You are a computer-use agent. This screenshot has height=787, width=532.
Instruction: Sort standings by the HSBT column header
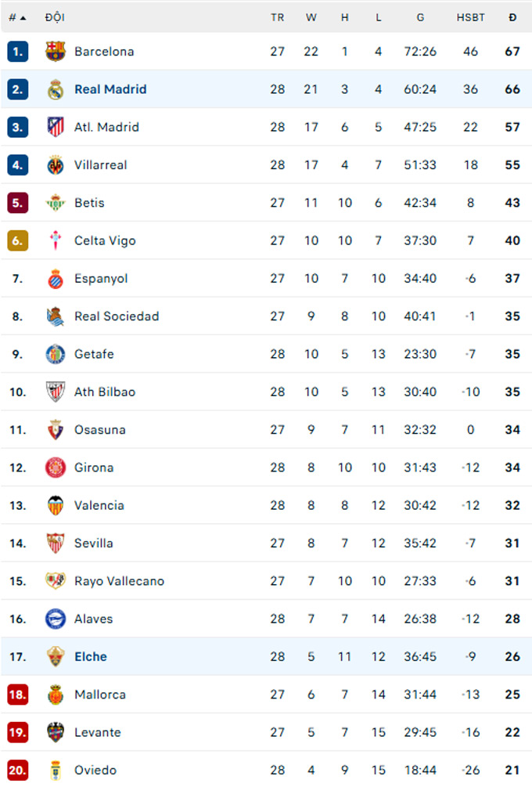(470, 17)
